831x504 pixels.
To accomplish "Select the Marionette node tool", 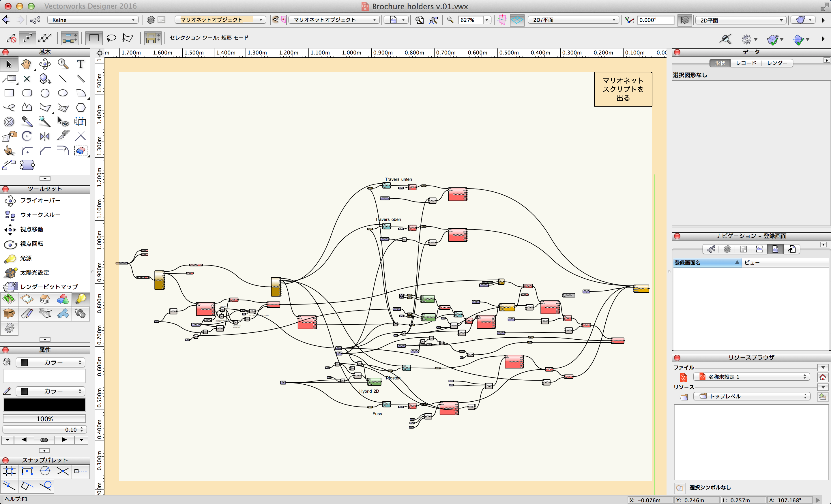I will 27,165.
